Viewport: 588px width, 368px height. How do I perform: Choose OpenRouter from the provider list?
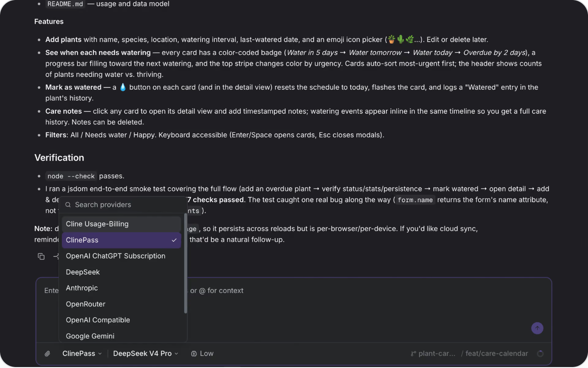(x=121, y=304)
